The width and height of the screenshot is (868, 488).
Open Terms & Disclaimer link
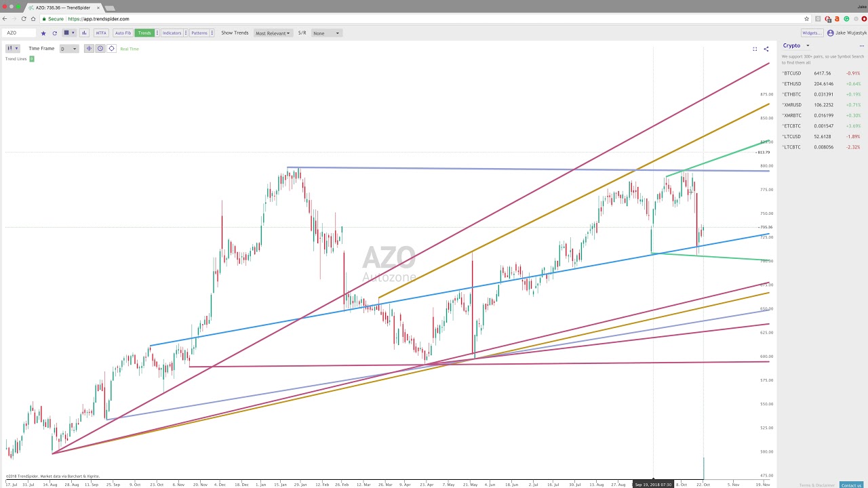(x=817, y=485)
